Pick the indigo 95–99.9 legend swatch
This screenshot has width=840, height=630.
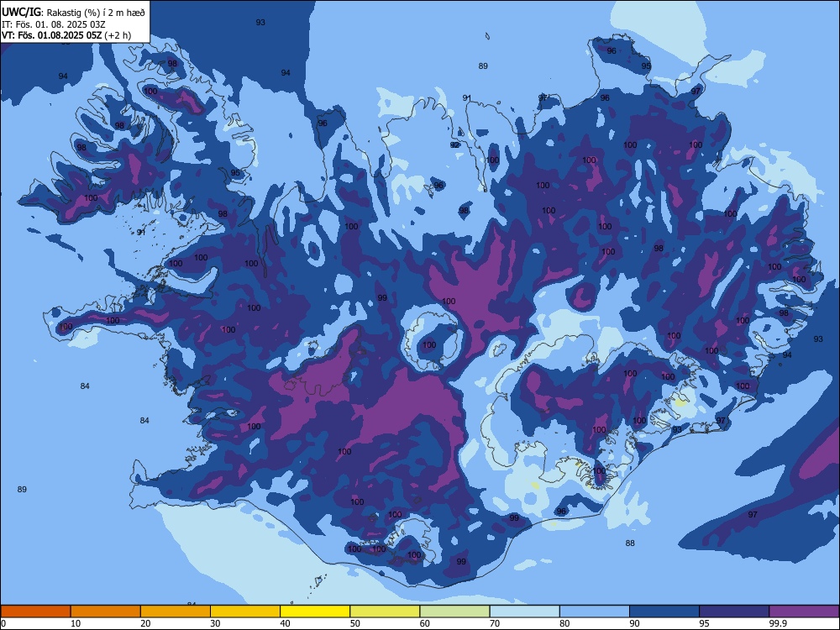(x=734, y=612)
